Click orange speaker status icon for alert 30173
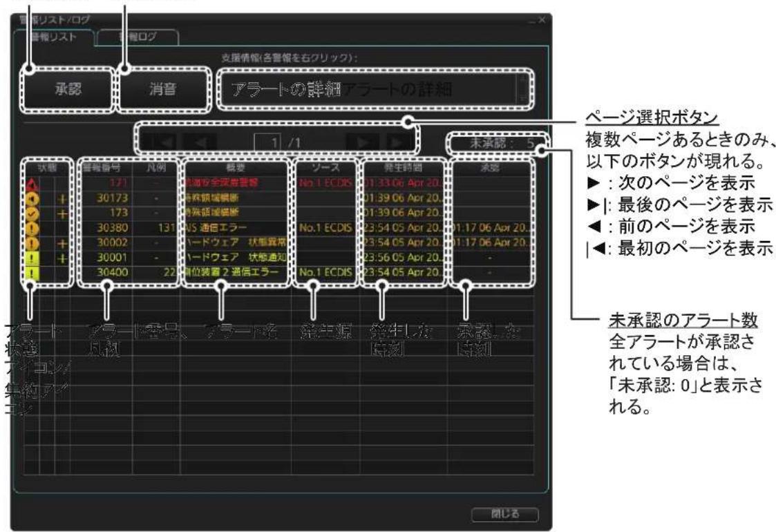Viewport: 776px width, 532px height. pos(32,198)
